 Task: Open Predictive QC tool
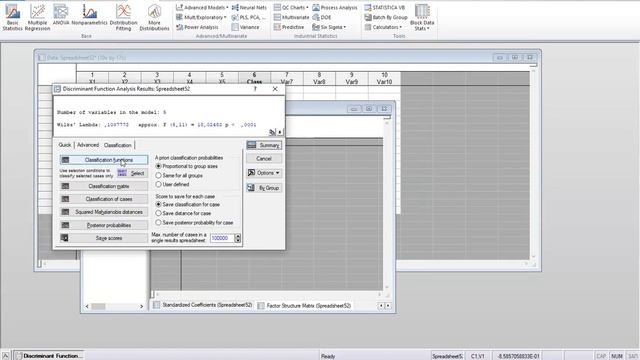[x=289, y=27]
